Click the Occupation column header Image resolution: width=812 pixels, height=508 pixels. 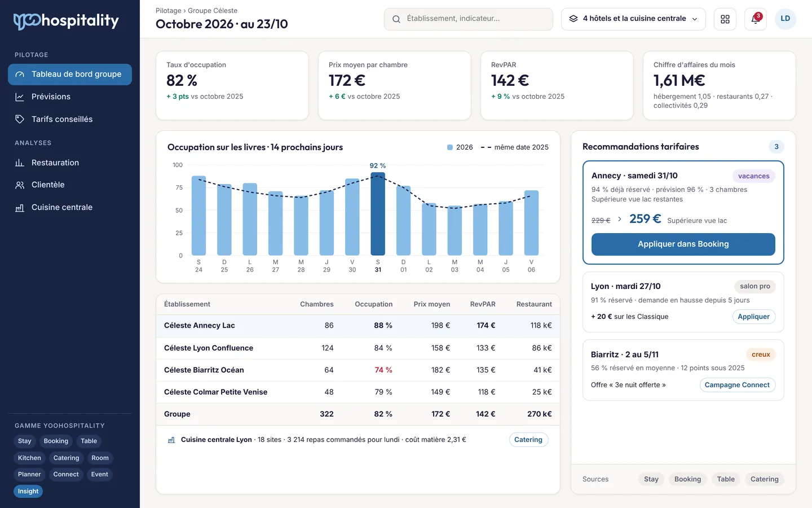coord(373,304)
